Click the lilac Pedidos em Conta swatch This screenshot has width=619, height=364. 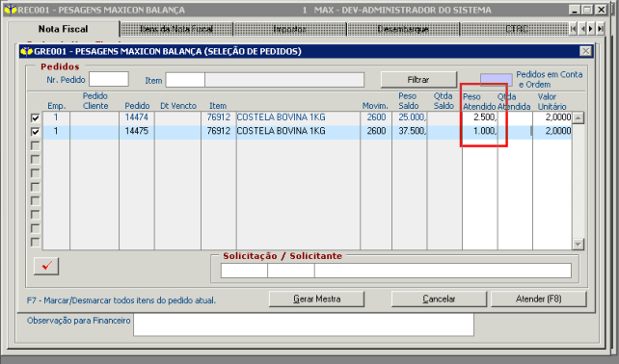pos(497,79)
